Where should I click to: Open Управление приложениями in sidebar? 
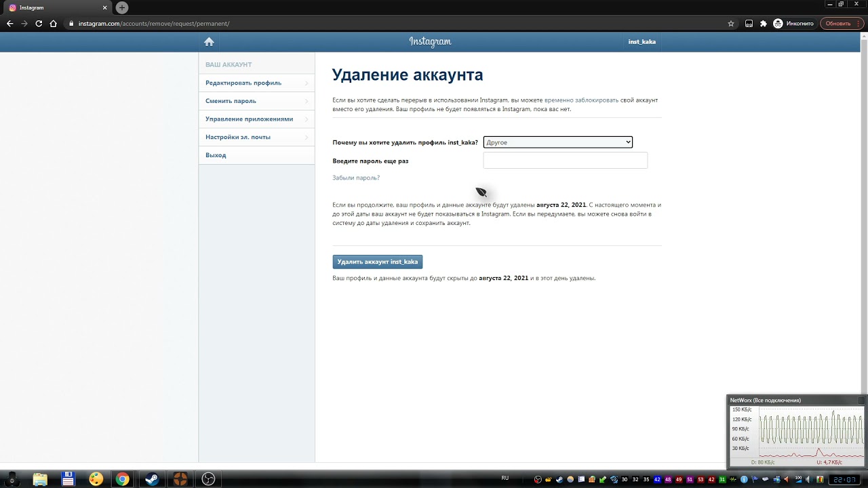coord(256,119)
